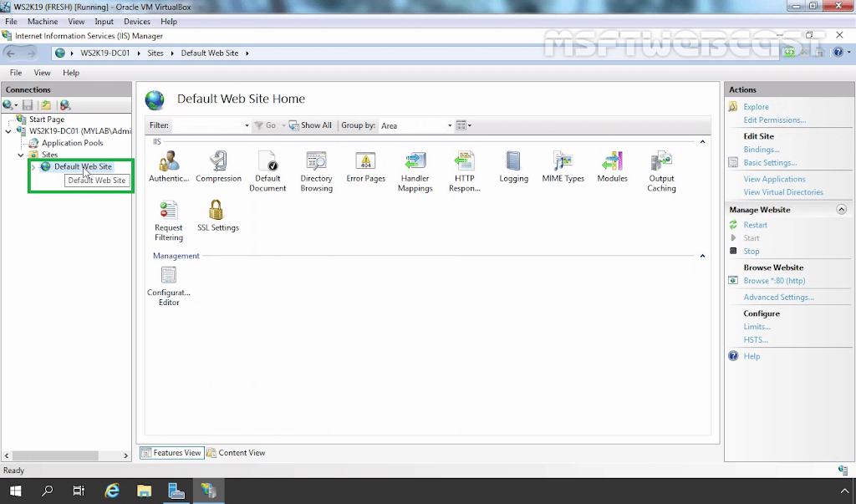Open the HTTP Response Headers feature

[465, 171]
